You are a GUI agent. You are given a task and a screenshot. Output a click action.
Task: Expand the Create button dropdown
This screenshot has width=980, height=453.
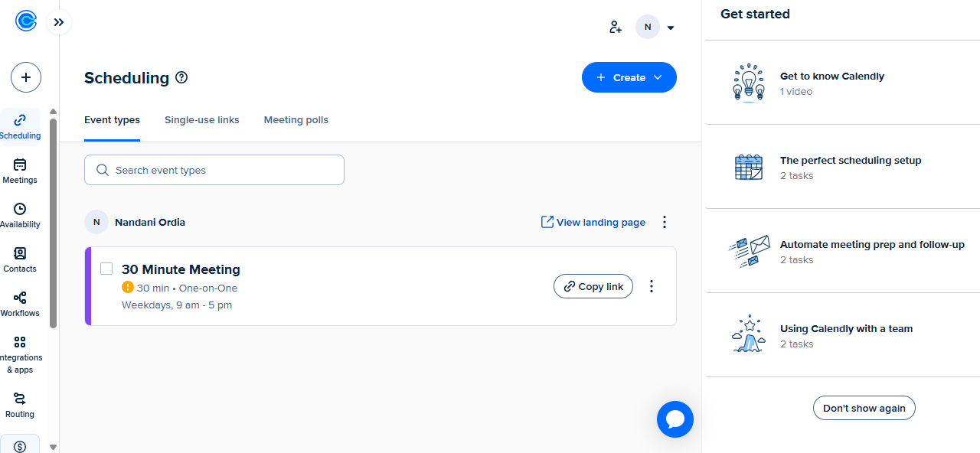[x=657, y=77]
